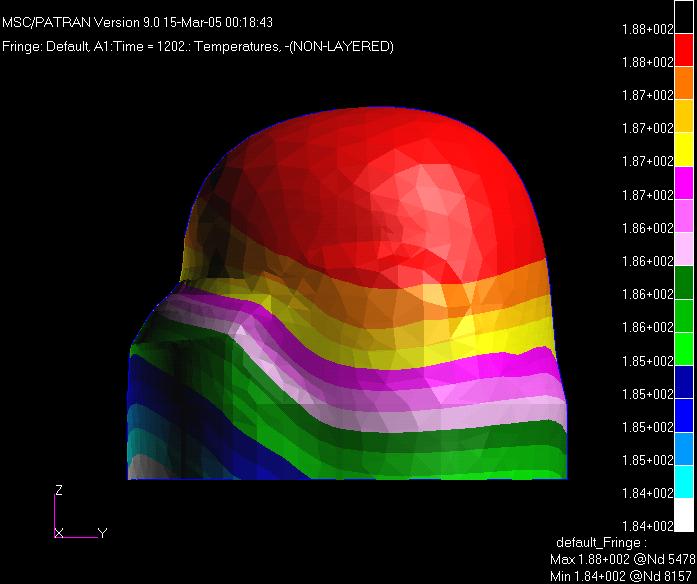The width and height of the screenshot is (697, 584).
Task: Click the Z axis label of the triad
Action: point(59,490)
